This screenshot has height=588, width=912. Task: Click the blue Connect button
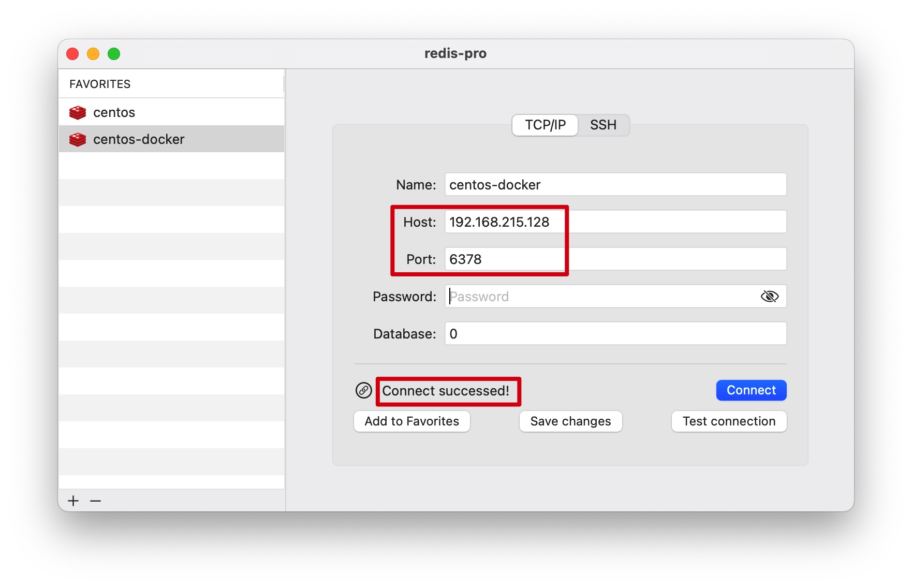click(751, 390)
